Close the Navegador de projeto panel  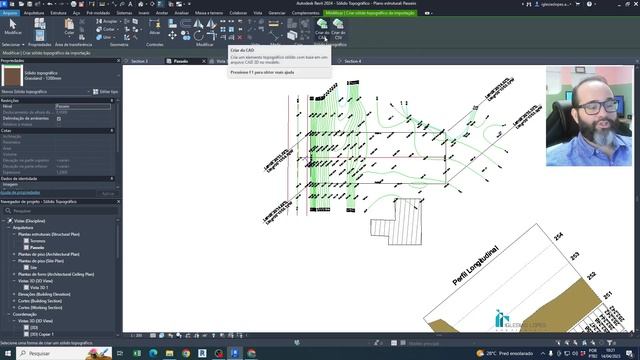(x=118, y=202)
